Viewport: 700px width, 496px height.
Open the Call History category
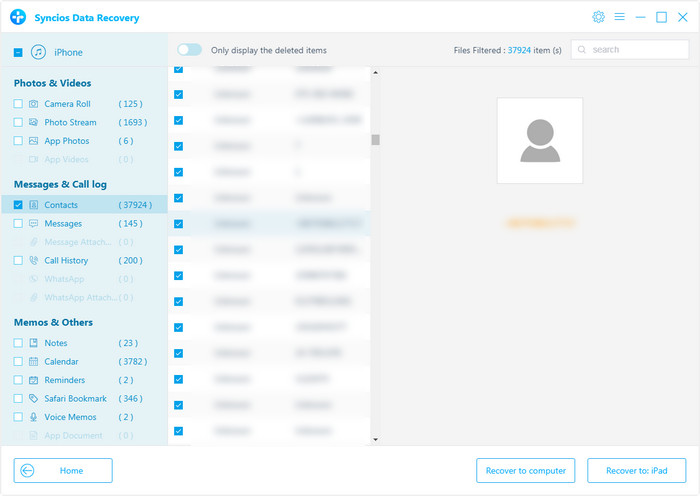coord(66,260)
